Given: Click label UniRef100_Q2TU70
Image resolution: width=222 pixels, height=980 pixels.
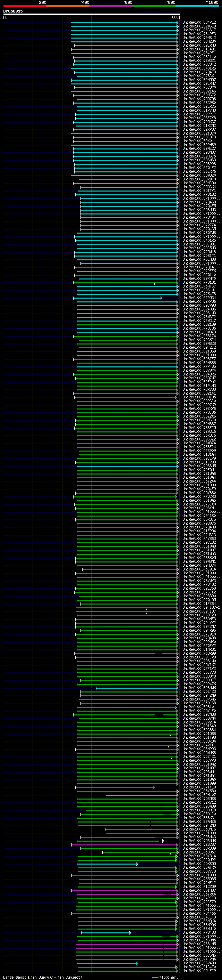Looking at the screenshot, I should pos(199,133).
